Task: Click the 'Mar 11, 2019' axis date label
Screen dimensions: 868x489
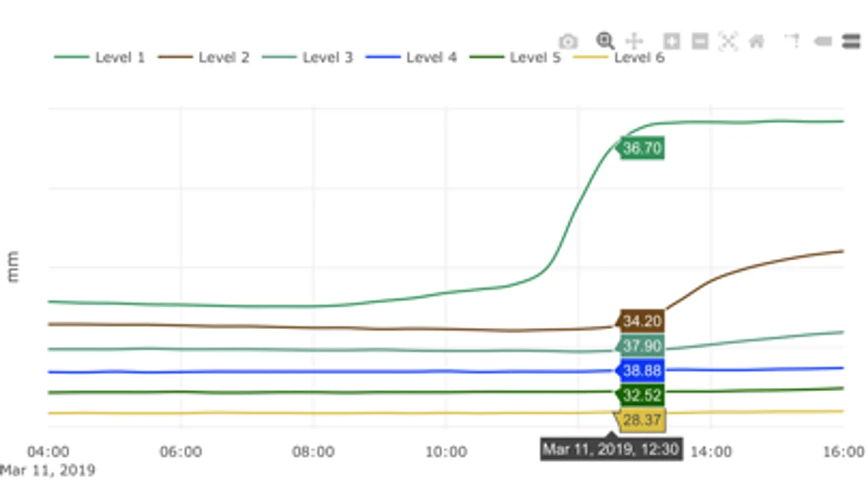Action: tap(48, 470)
